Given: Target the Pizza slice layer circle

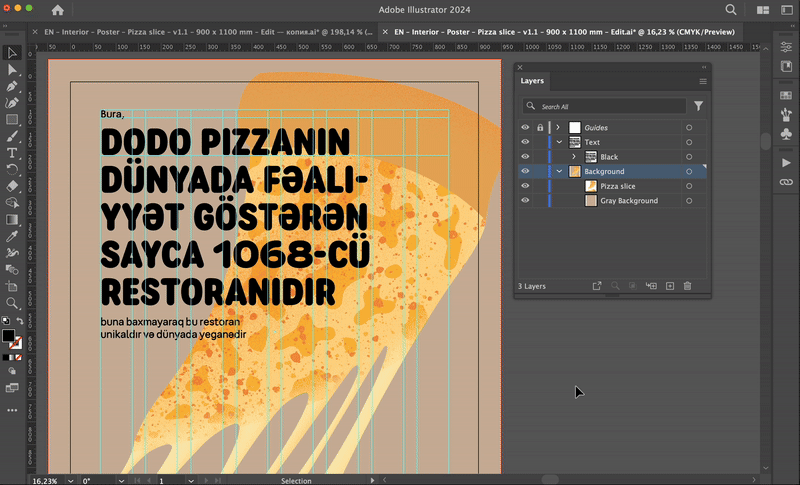Looking at the screenshot, I should click(x=689, y=186).
